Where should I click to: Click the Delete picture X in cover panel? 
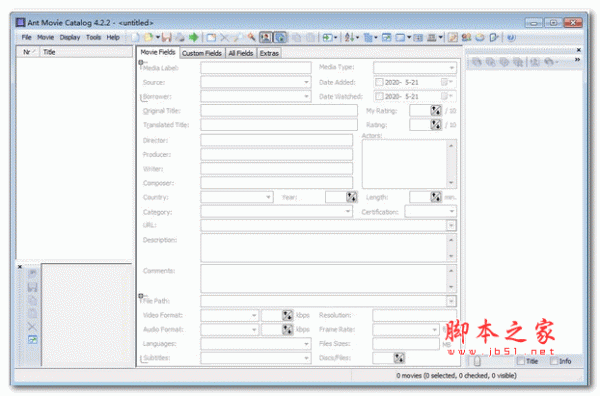(33, 326)
